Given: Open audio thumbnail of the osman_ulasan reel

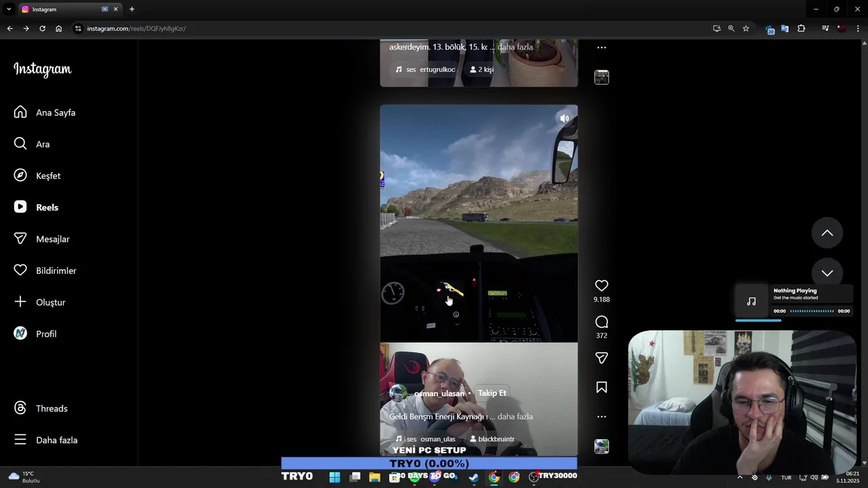Looking at the screenshot, I should point(601,447).
